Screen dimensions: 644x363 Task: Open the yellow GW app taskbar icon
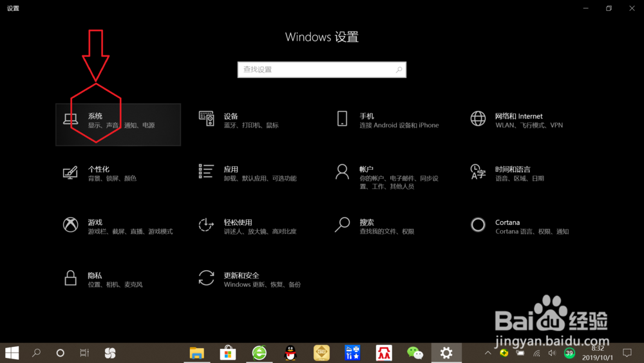321,353
